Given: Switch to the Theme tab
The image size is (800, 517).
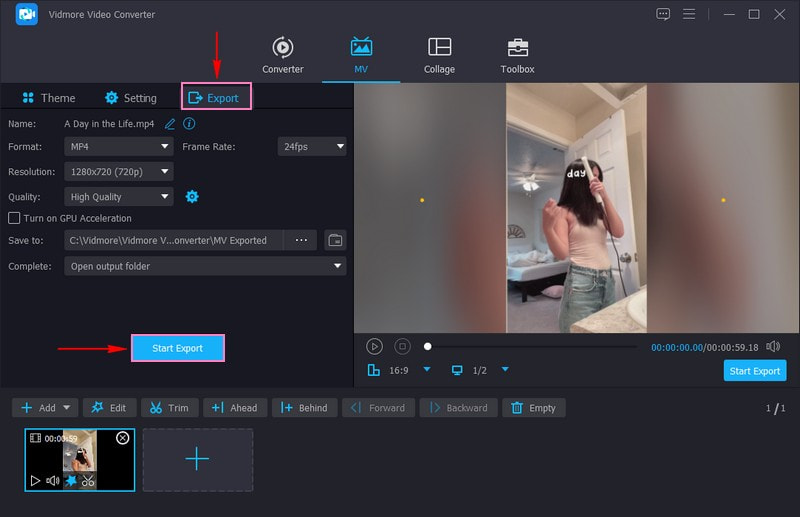Looking at the screenshot, I should coord(48,98).
